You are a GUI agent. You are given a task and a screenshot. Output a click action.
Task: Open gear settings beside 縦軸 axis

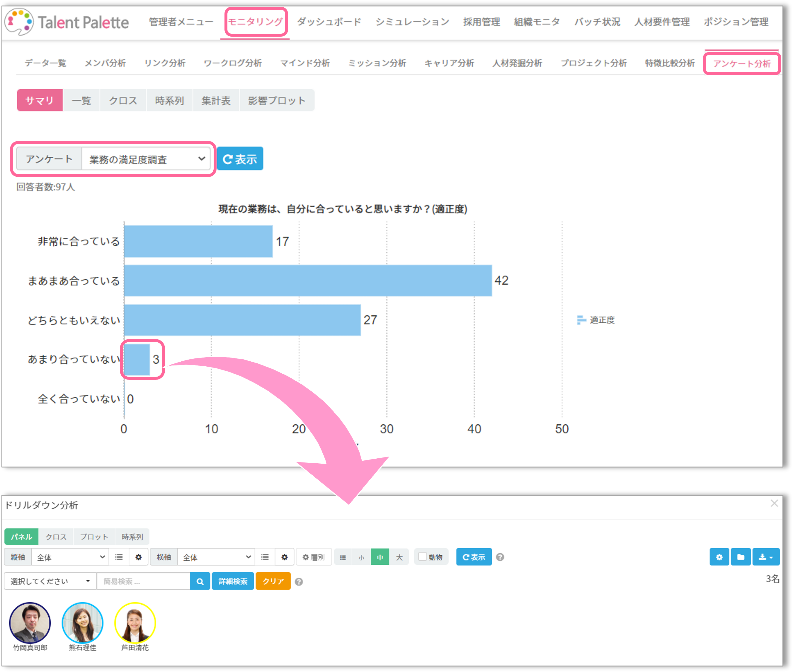pyautogui.click(x=139, y=557)
